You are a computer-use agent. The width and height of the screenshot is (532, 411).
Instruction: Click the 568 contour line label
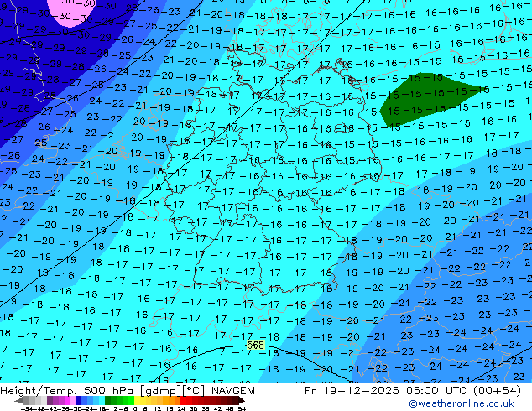point(256,346)
